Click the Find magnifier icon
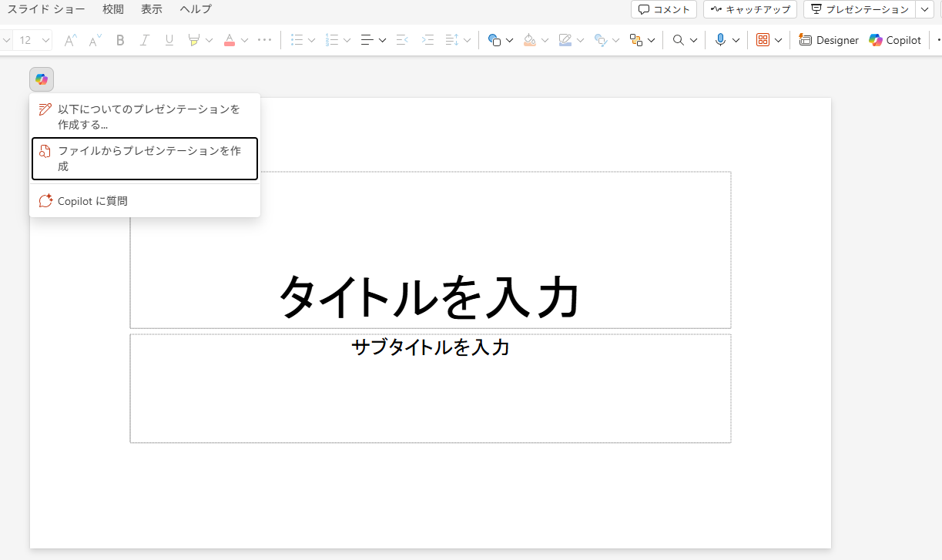The image size is (942, 560). (x=679, y=40)
